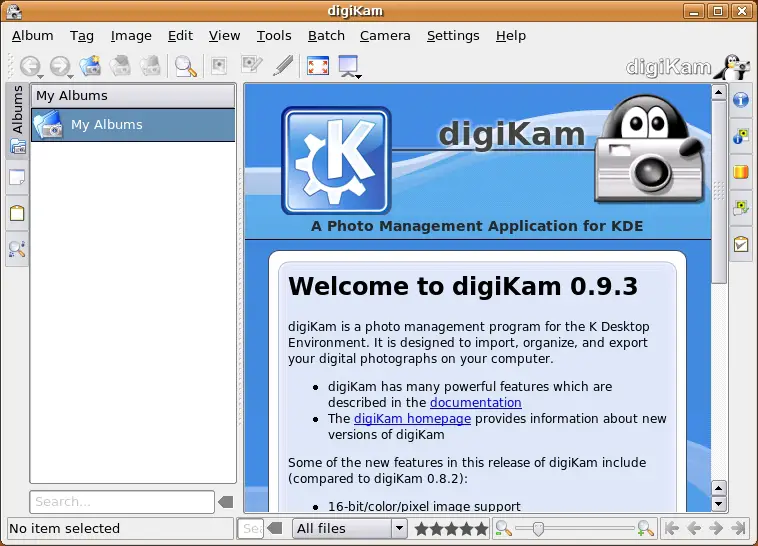Jump to last item navigation arrow
Image resolution: width=758 pixels, height=546 pixels.
(738, 528)
